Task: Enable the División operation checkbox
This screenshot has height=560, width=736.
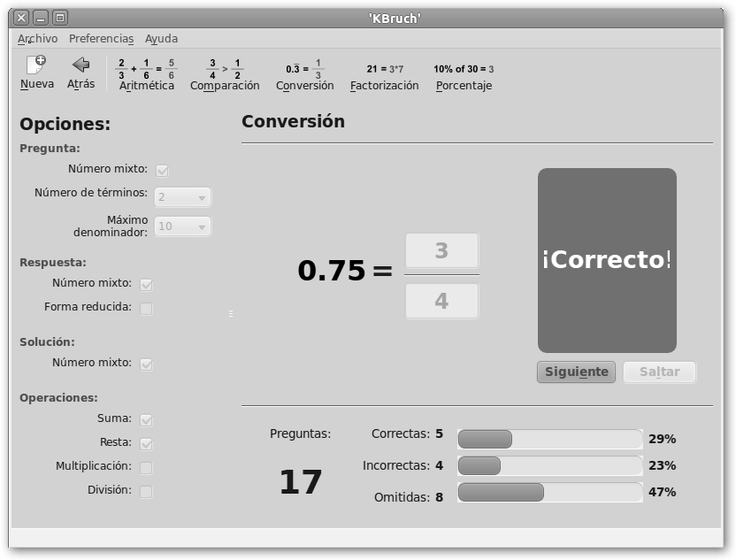Action: click(x=146, y=491)
